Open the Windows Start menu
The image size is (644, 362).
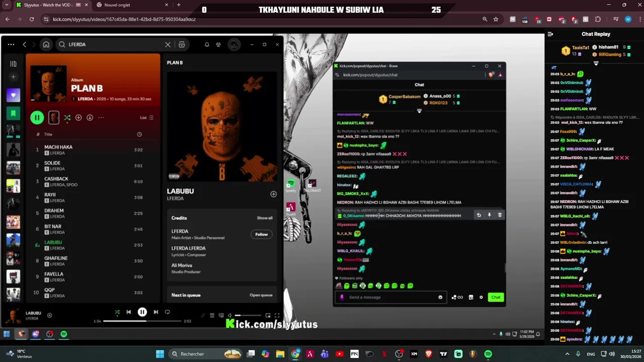pos(159,354)
